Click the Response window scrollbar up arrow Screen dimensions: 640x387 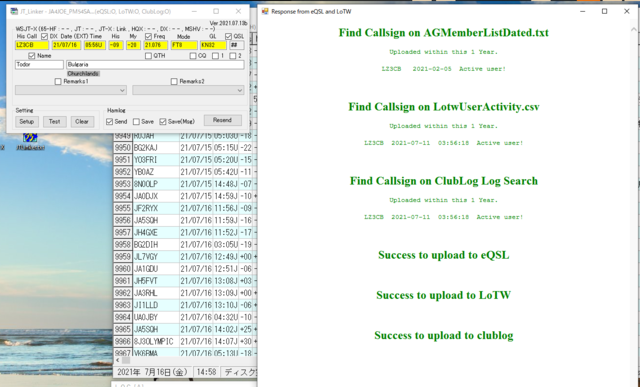point(633,29)
